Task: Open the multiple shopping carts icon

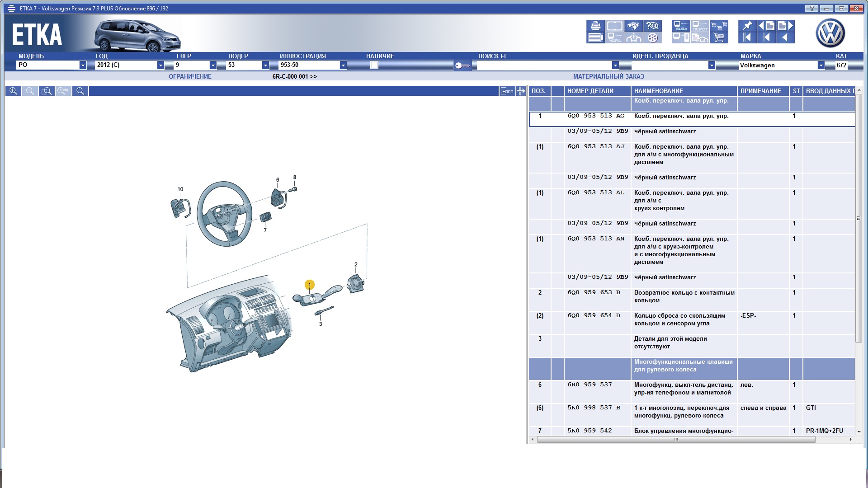Action: coord(719,26)
